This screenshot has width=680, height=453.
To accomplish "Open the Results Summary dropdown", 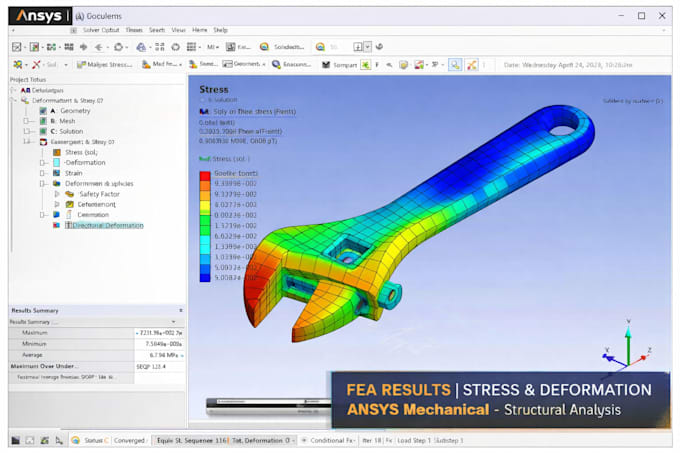I will tap(174, 322).
